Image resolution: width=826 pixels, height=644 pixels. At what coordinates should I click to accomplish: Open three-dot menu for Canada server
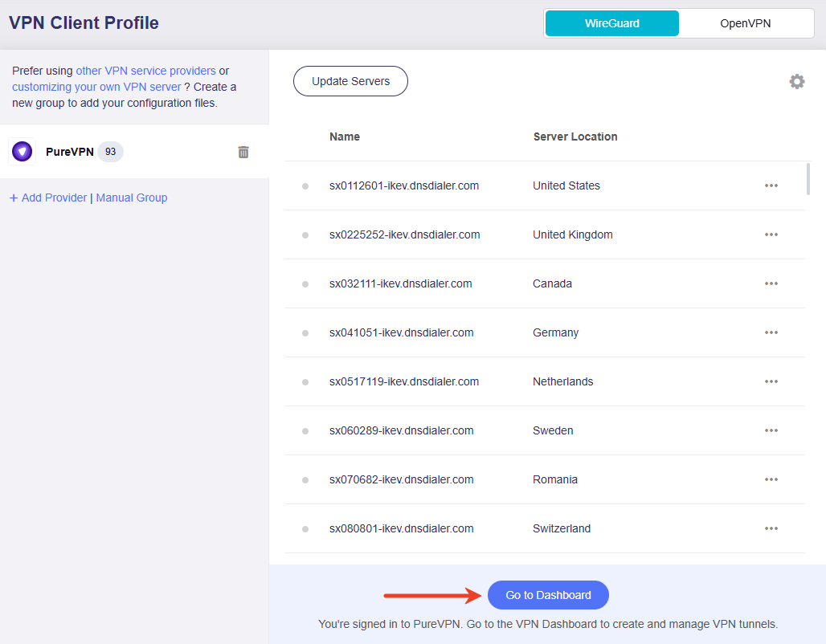pos(771,283)
